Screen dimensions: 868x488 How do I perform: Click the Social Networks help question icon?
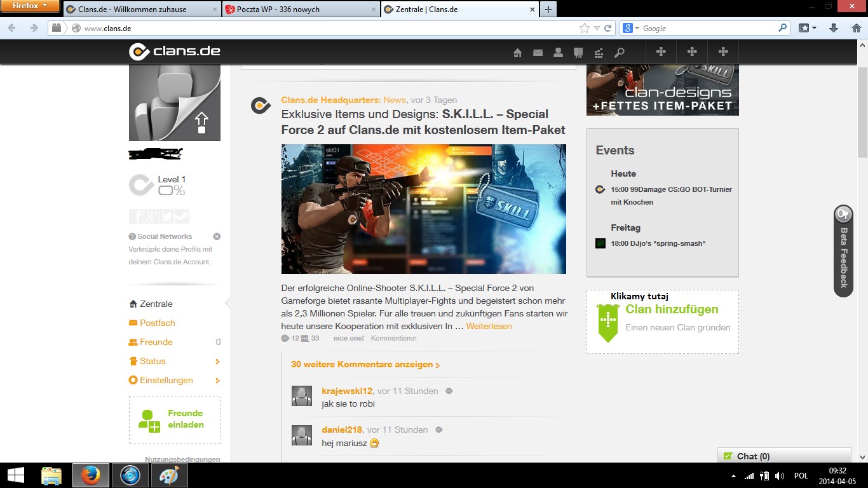pyautogui.click(x=132, y=236)
